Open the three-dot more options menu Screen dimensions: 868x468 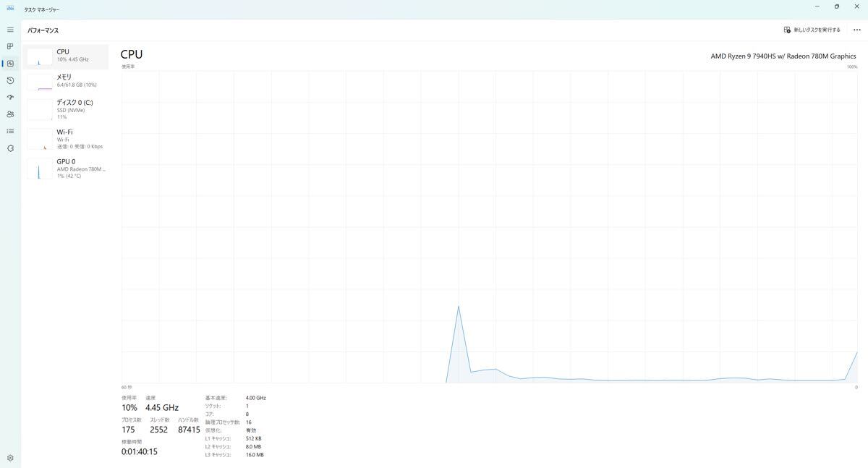point(857,30)
